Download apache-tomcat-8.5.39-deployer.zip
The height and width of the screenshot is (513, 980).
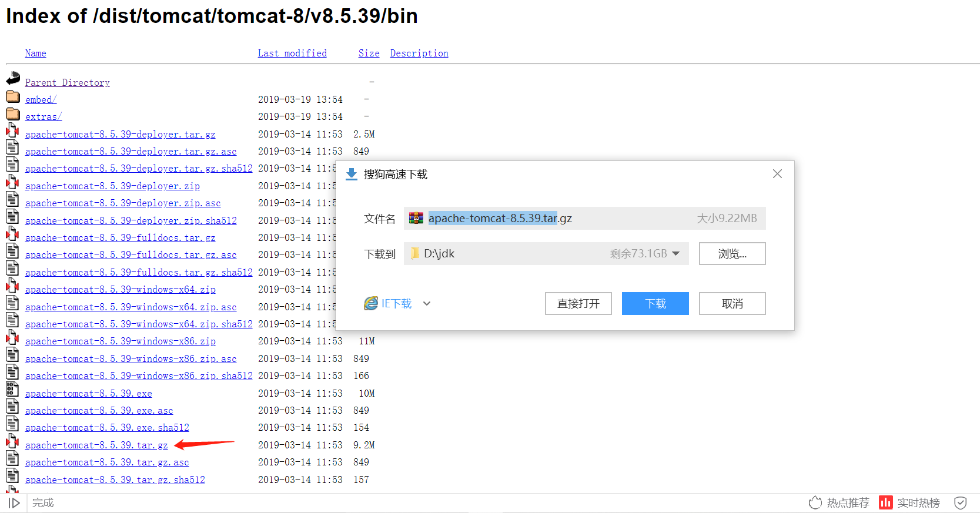[x=112, y=186]
